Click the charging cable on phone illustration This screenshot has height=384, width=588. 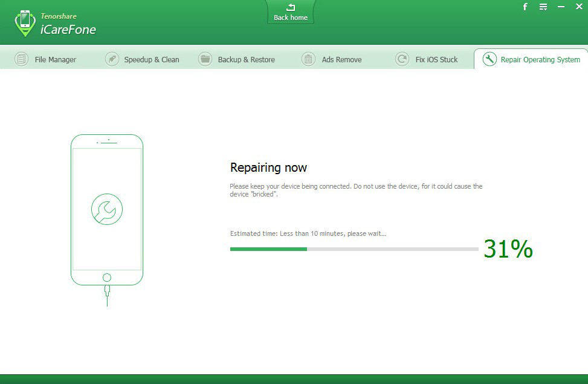pyautogui.click(x=107, y=296)
